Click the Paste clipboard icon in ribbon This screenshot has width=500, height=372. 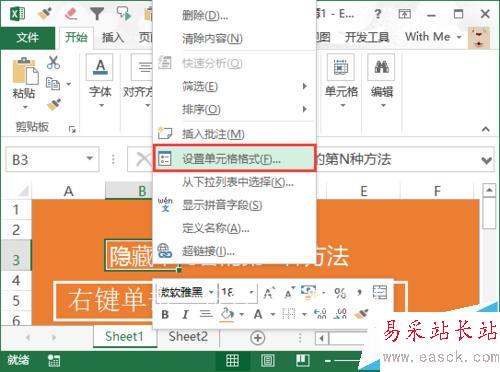(25, 70)
